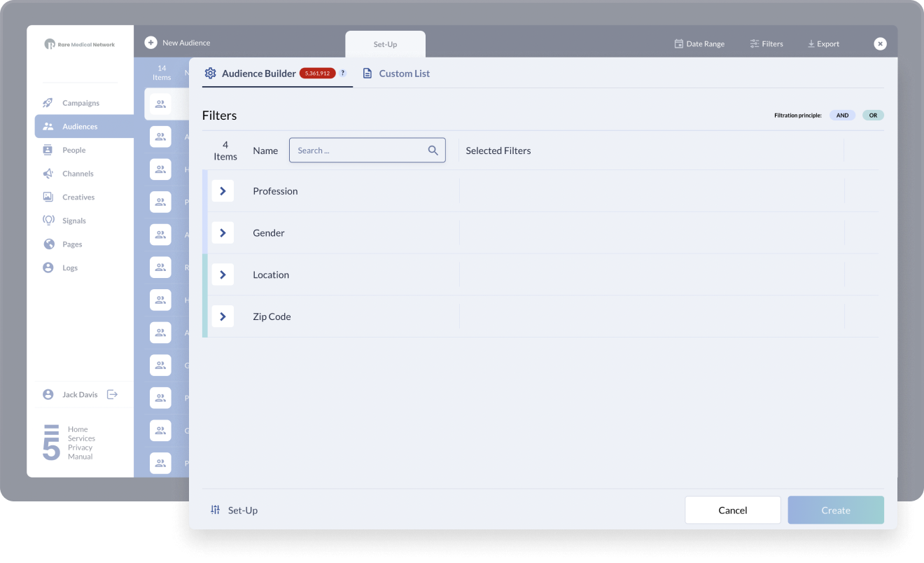Set filtration principle to AND

[x=842, y=116]
